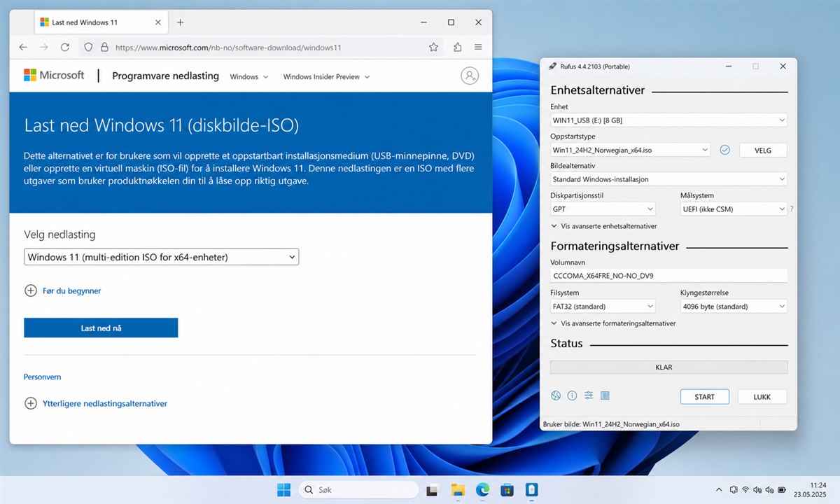Expand Ytterligere nedlastingsalternativer section
840x504 pixels.
[x=96, y=403]
